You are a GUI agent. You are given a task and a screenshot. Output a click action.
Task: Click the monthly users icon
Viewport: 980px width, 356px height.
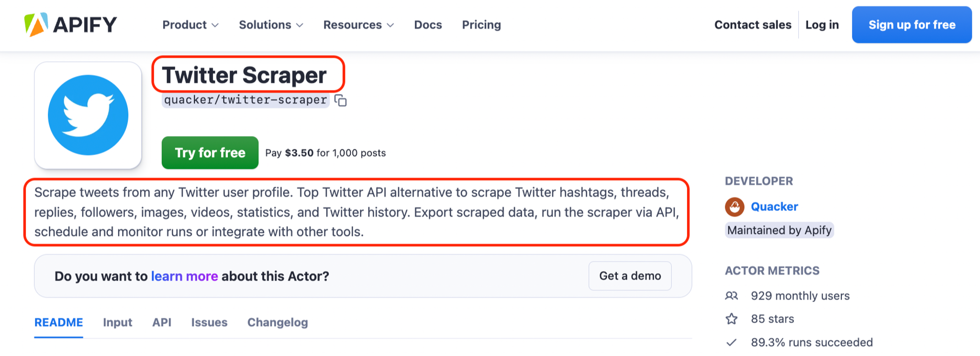click(x=732, y=296)
